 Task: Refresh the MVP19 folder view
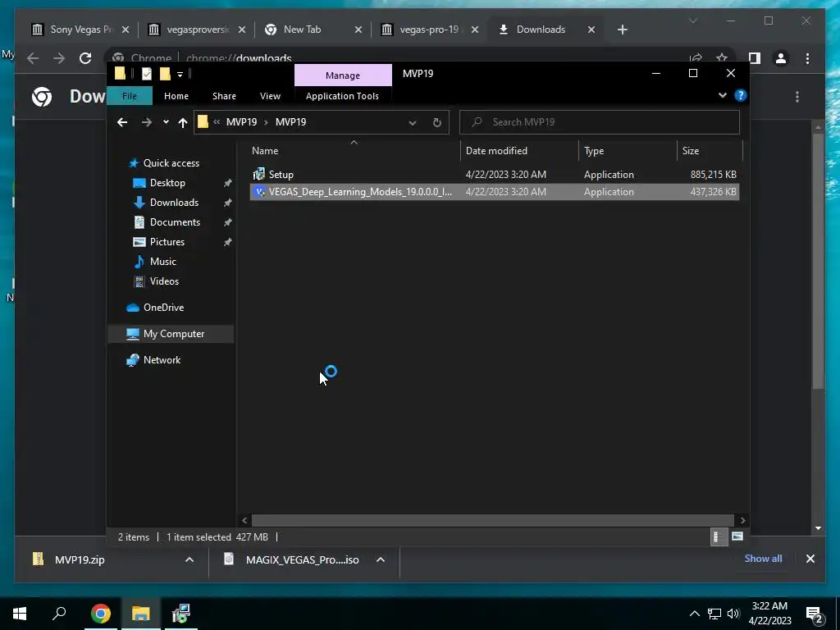[437, 123]
